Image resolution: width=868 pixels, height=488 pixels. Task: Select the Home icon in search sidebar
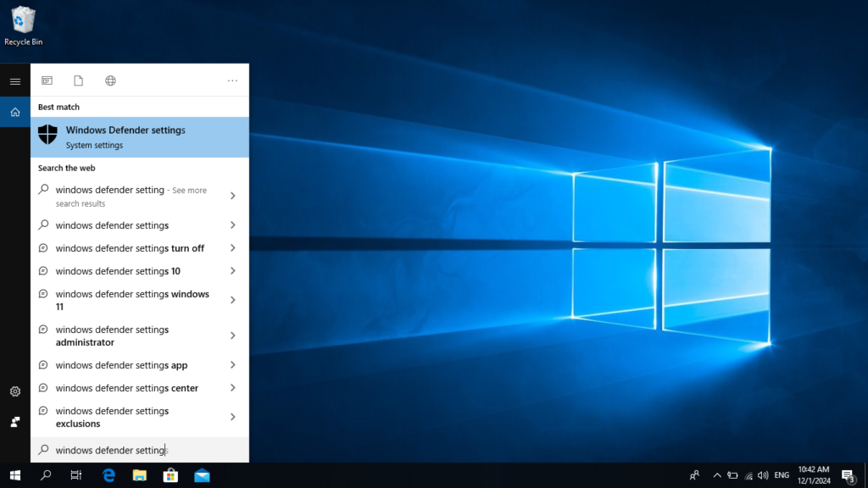[14, 112]
